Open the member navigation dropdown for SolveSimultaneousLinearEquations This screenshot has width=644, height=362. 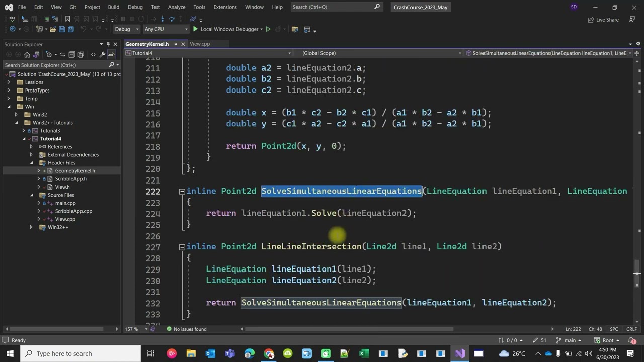pyautogui.click(x=549, y=53)
